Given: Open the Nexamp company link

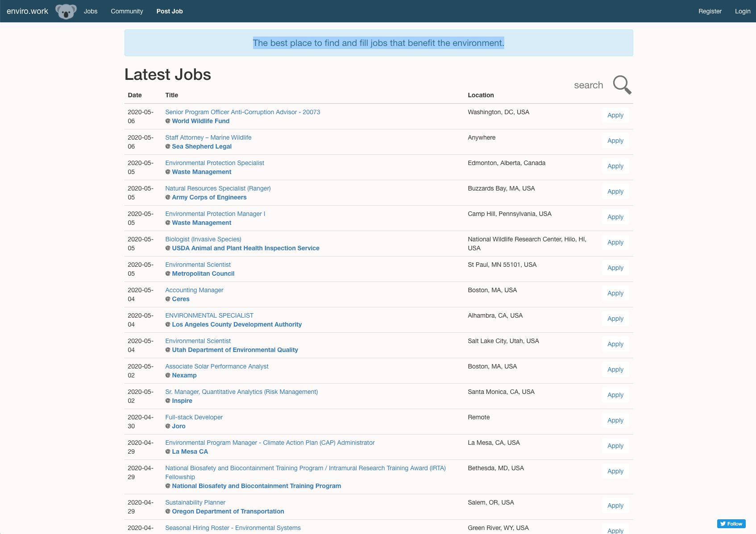Looking at the screenshot, I should click(184, 375).
